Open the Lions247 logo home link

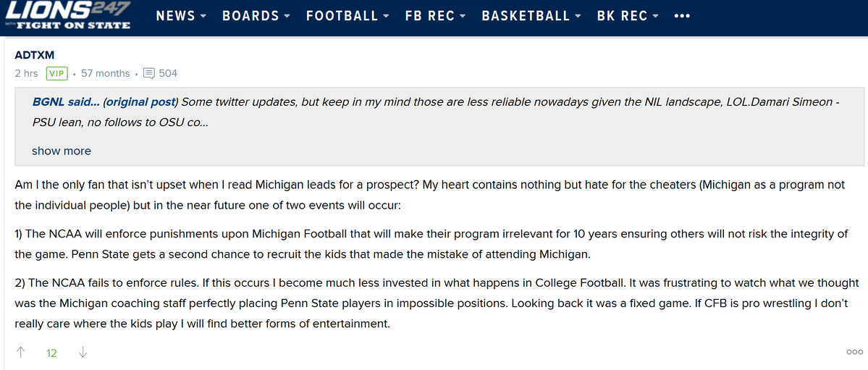pos(67,15)
